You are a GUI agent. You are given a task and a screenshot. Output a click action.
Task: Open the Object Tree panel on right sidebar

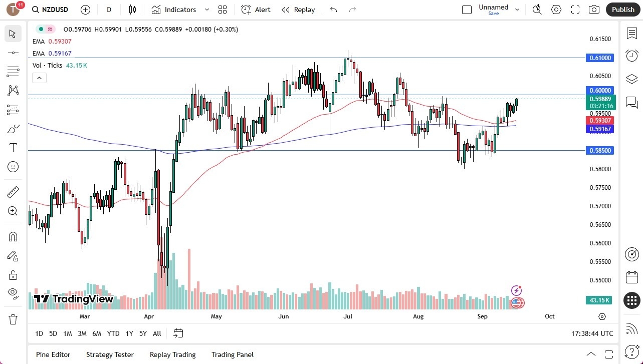(631, 79)
